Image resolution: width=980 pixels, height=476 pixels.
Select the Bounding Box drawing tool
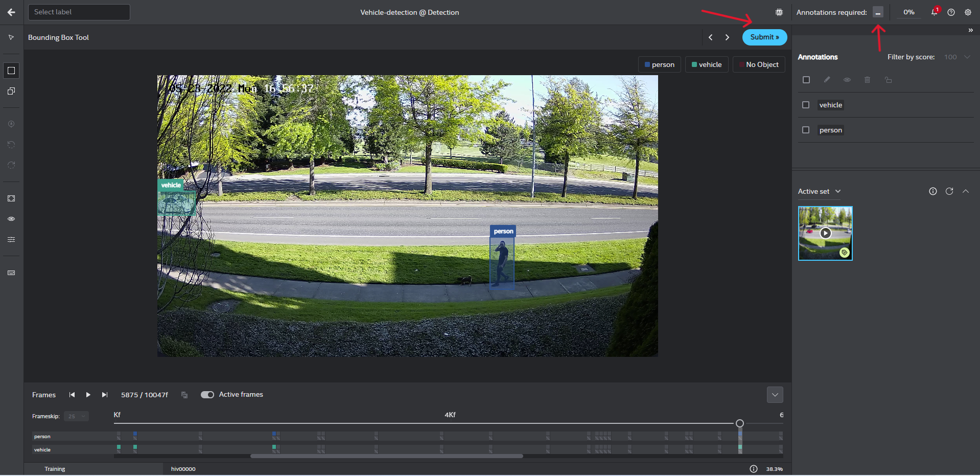(11, 71)
